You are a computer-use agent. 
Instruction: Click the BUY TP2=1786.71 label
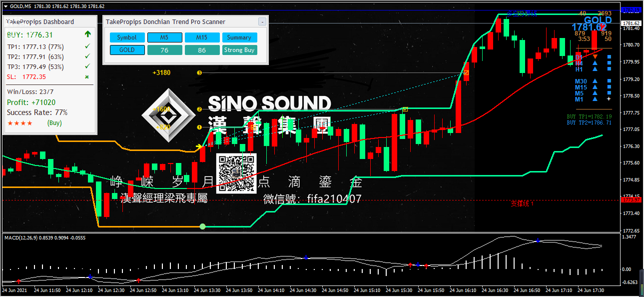[x=589, y=122]
